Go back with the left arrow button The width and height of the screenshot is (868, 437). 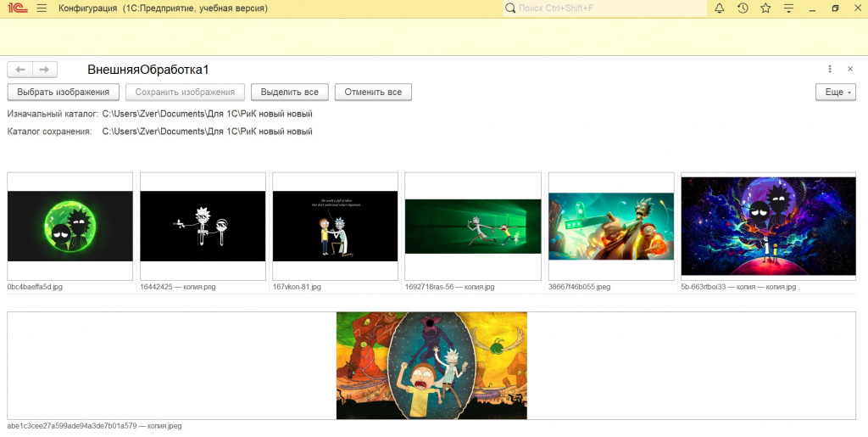[x=20, y=70]
